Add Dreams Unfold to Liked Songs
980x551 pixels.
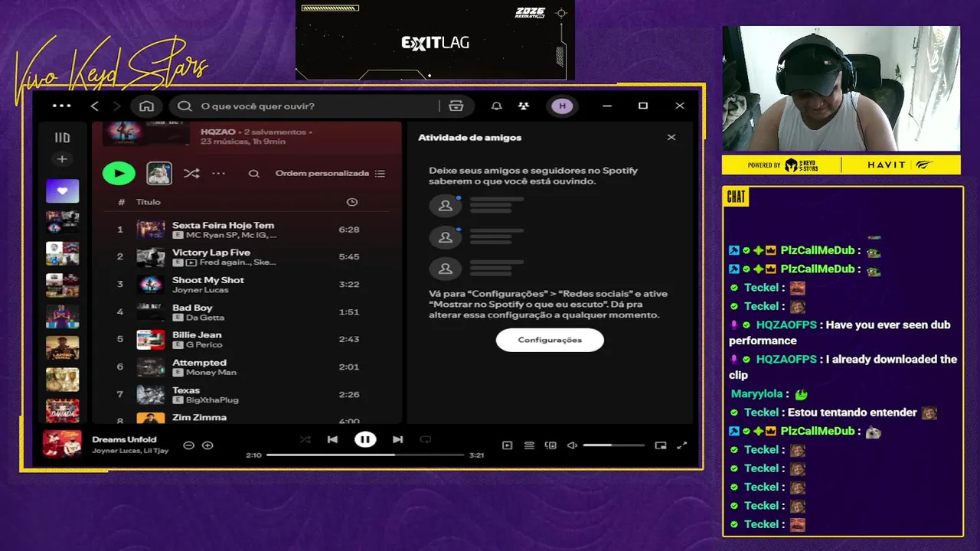(x=207, y=445)
